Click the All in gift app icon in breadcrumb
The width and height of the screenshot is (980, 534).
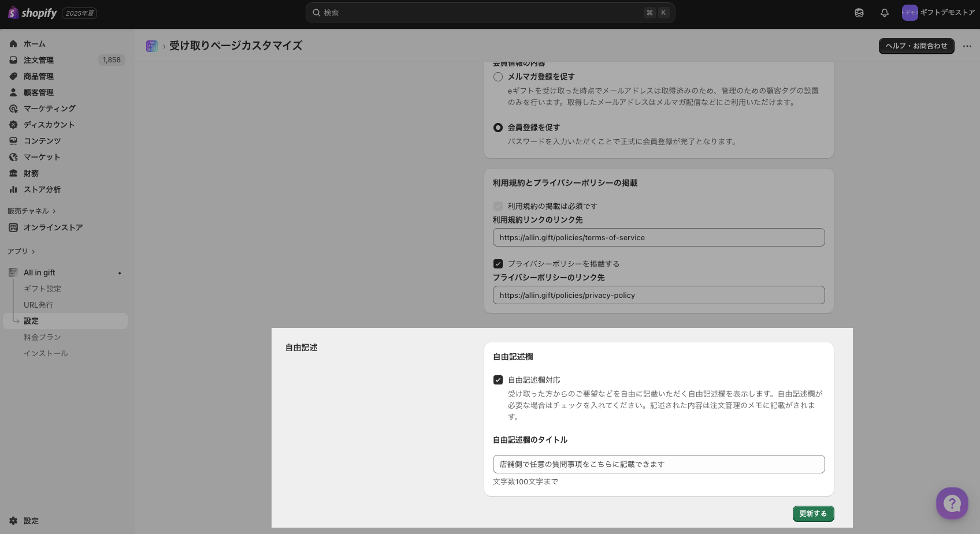tap(152, 46)
